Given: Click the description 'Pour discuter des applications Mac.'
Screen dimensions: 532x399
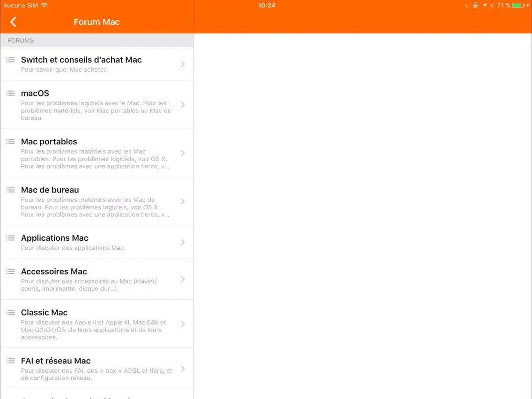Looking at the screenshot, I should (x=73, y=248).
